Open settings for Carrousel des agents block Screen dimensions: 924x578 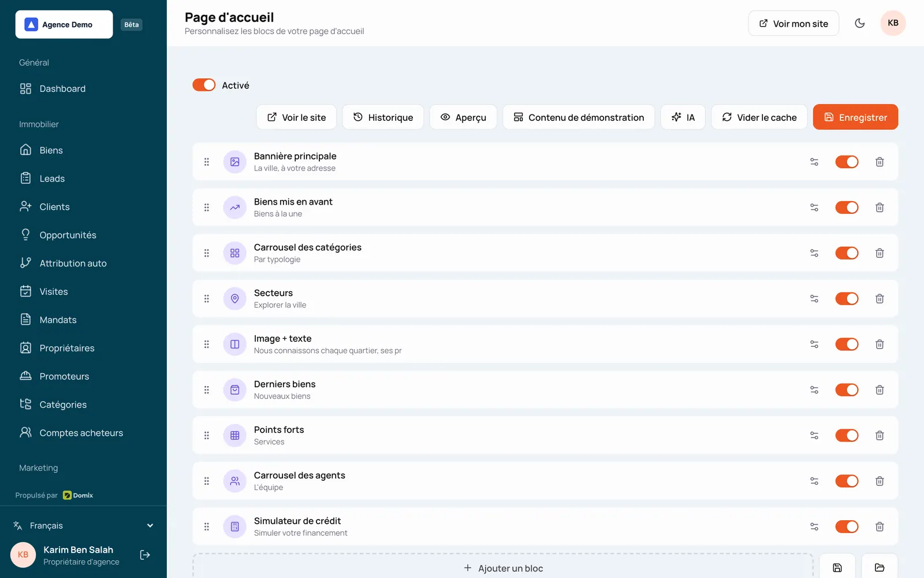[x=814, y=481]
